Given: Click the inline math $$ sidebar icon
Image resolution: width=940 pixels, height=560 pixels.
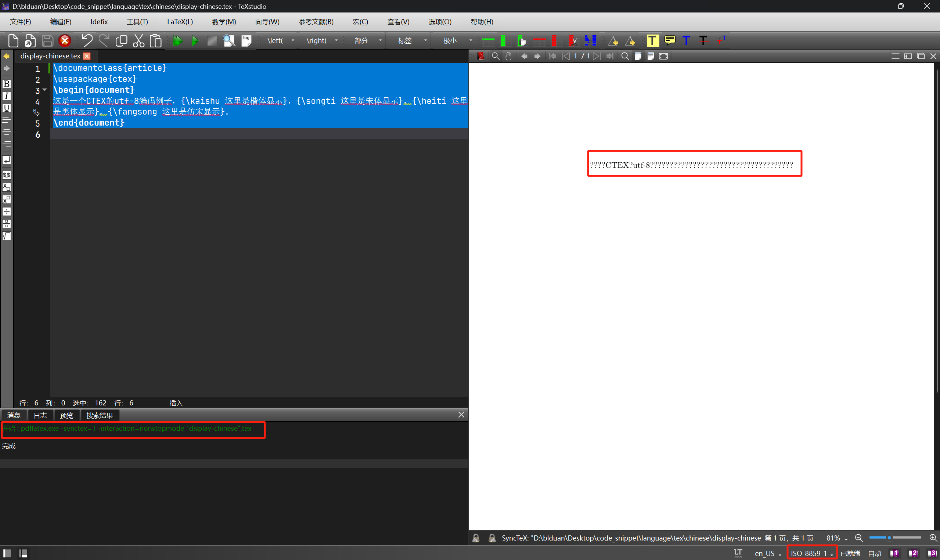Looking at the screenshot, I should pyautogui.click(x=6, y=175).
